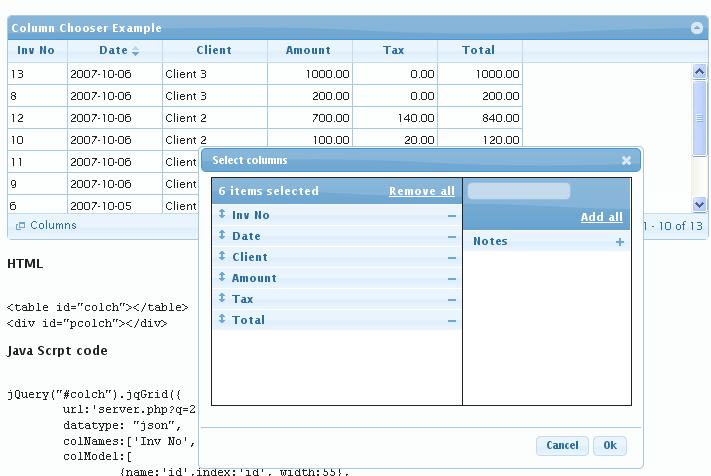Image resolution: width=711 pixels, height=476 pixels.
Task: Click minus icon next to Total
Action: (x=452, y=321)
